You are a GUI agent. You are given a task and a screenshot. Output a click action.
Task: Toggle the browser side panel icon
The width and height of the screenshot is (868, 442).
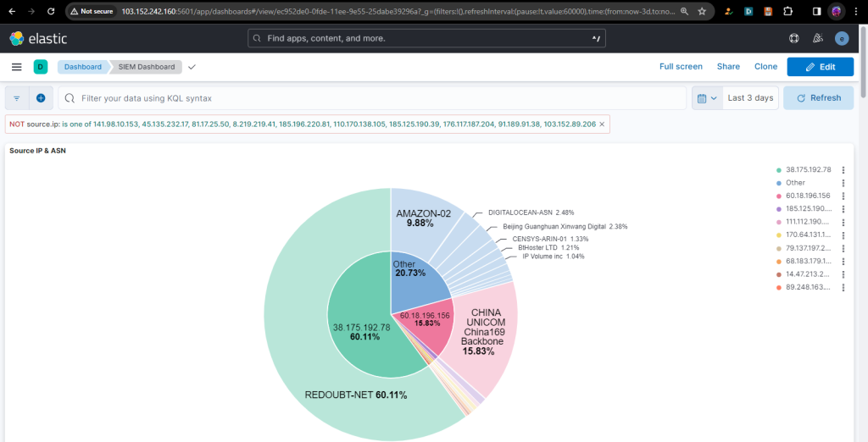pos(816,11)
